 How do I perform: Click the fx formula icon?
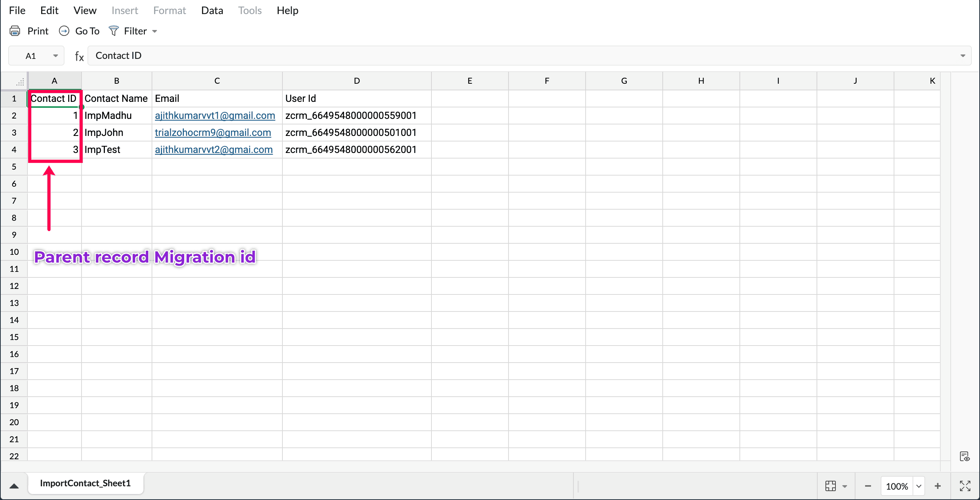click(79, 56)
